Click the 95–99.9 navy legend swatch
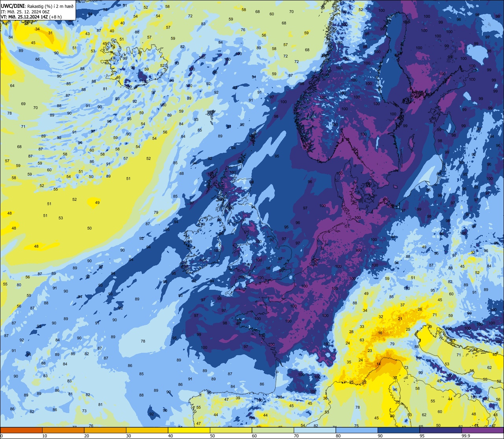Screen dimensions: 504x439 (441, 430)
